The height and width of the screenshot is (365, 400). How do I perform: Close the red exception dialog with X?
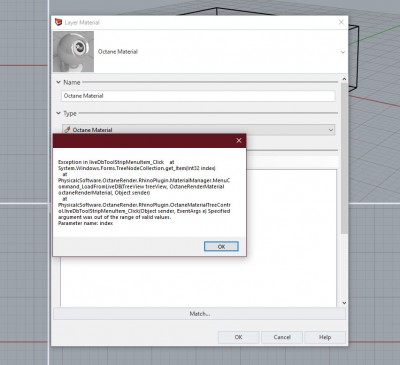click(239, 140)
